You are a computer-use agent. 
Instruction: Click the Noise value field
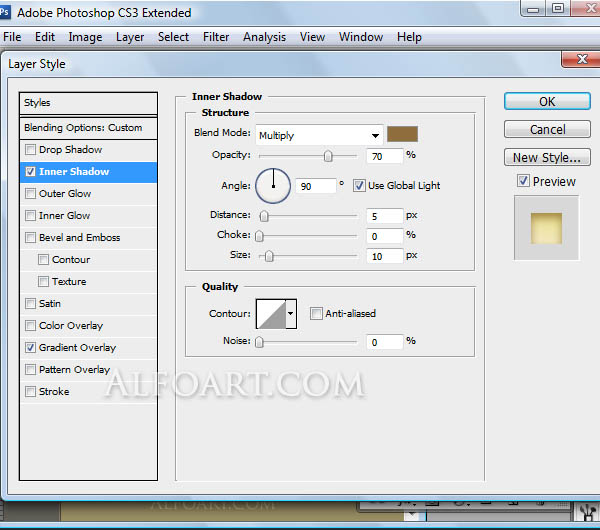click(x=385, y=342)
